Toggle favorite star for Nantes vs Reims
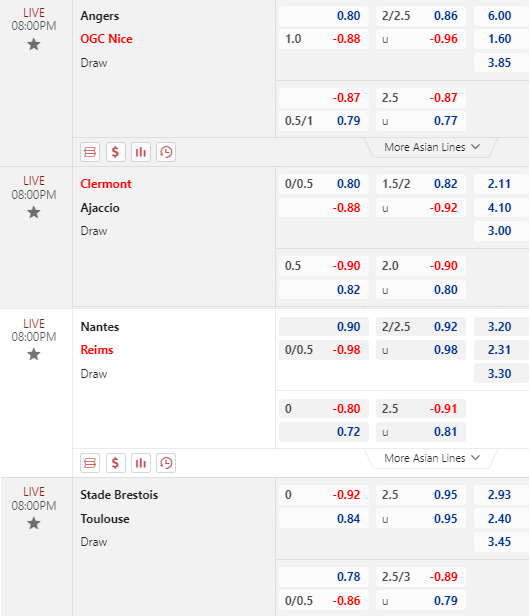529x616 pixels. 34,354
